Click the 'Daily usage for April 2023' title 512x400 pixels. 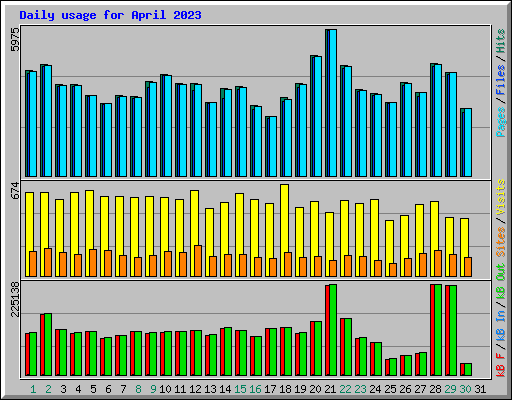click(110, 15)
